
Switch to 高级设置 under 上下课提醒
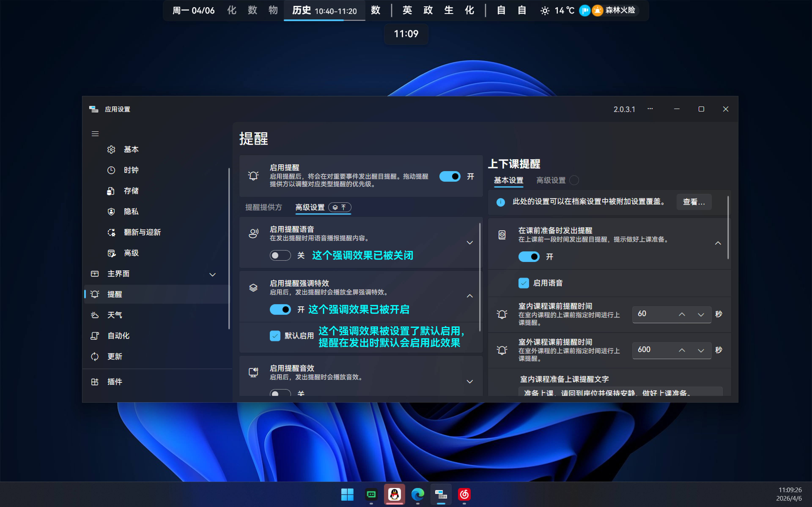tap(551, 180)
